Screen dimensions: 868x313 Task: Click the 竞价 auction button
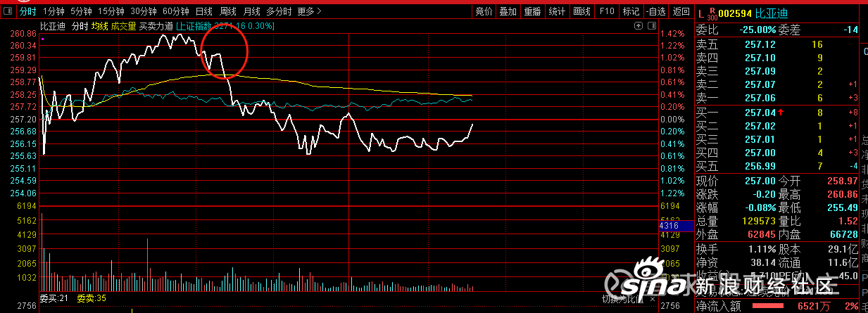(483, 11)
